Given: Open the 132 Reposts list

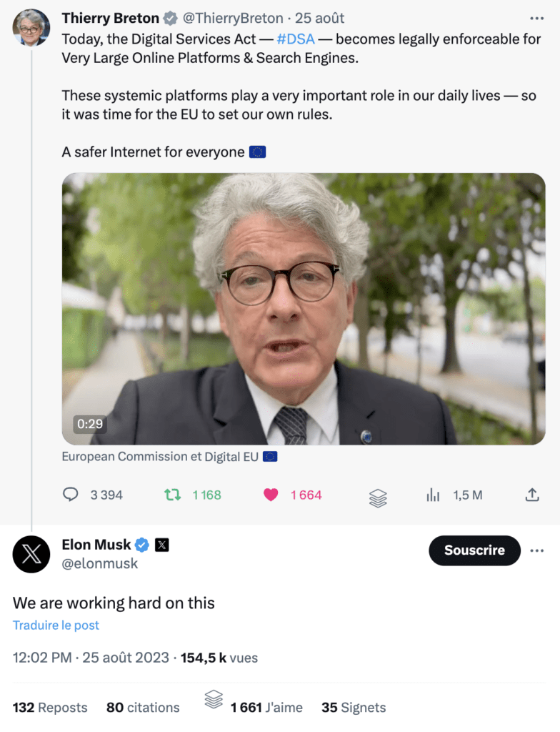Looking at the screenshot, I should (50, 707).
